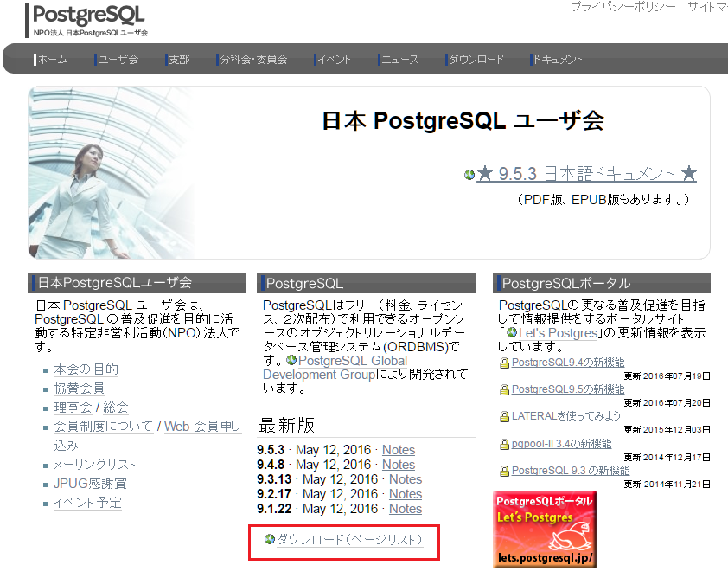Open Notes link for version 9.4.8
The height and width of the screenshot is (578, 728).
pos(399,465)
